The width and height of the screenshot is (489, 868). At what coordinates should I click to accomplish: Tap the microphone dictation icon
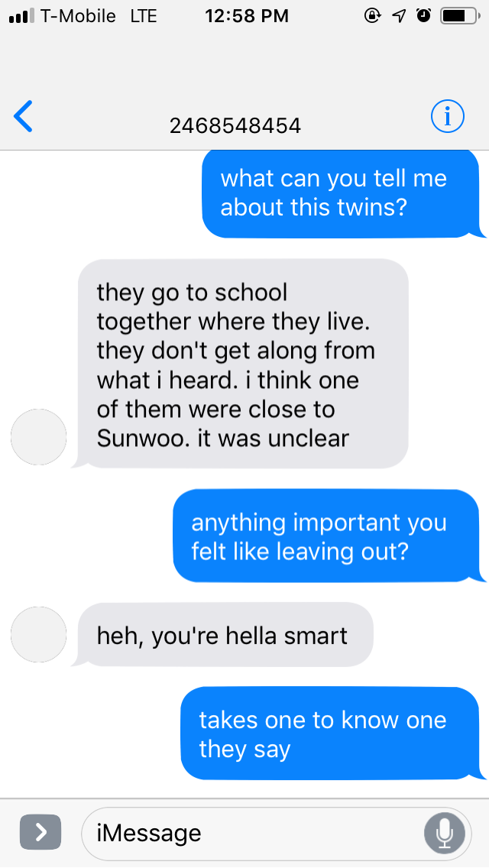click(444, 833)
